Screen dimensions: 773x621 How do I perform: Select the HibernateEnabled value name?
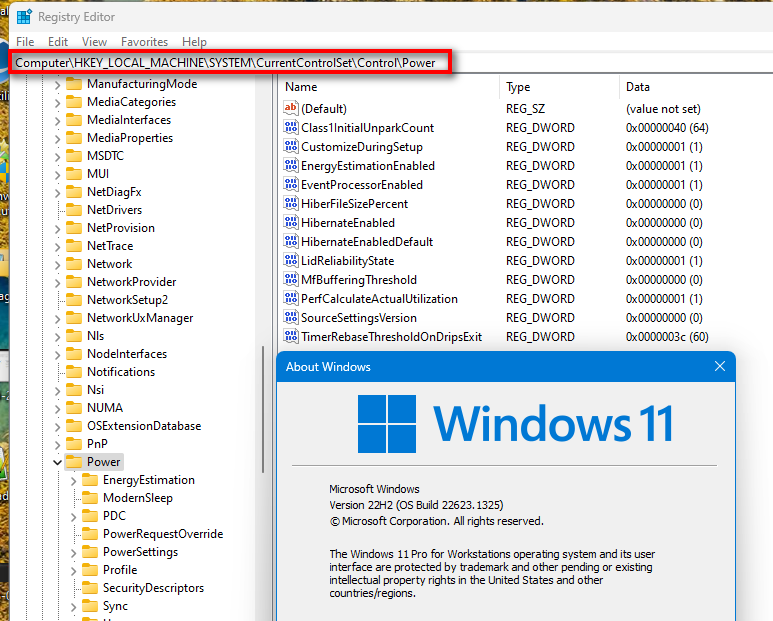click(348, 223)
